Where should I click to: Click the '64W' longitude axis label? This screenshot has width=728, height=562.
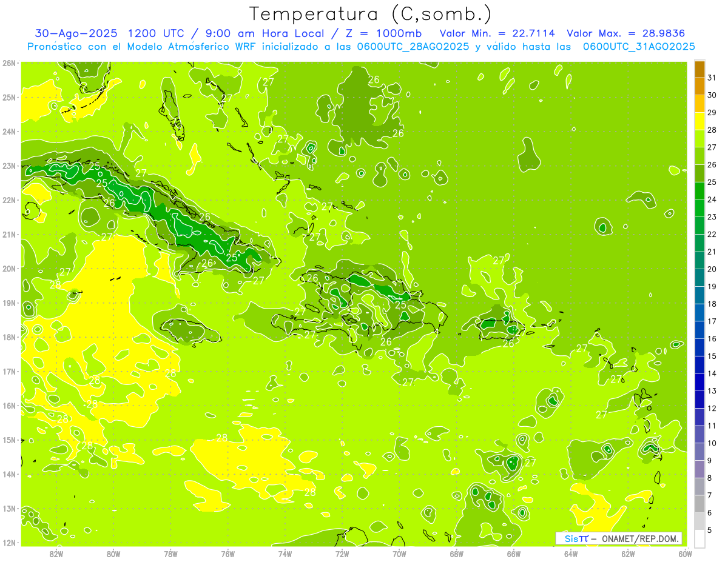tap(571, 554)
